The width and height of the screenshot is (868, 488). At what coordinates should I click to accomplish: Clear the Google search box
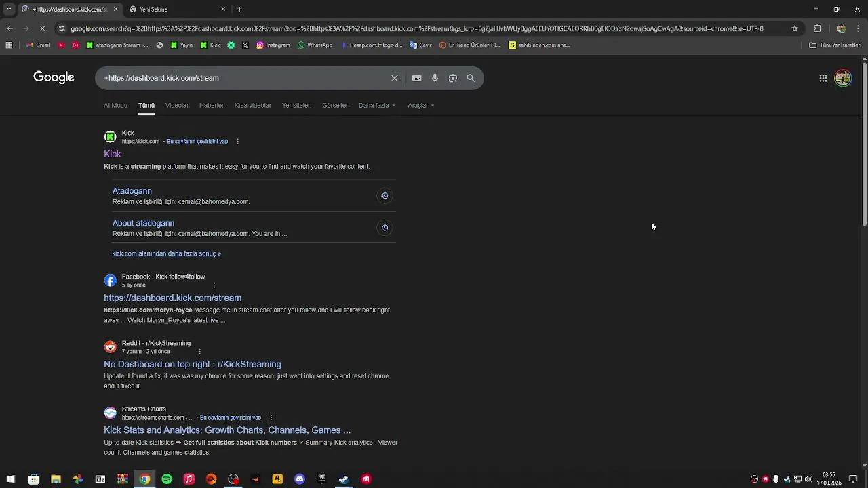tap(395, 78)
